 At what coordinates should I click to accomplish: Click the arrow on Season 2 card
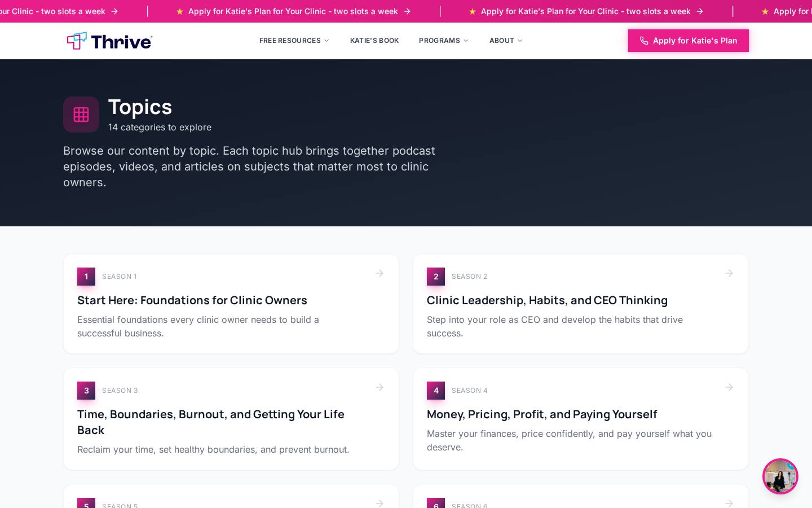point(729,273)
